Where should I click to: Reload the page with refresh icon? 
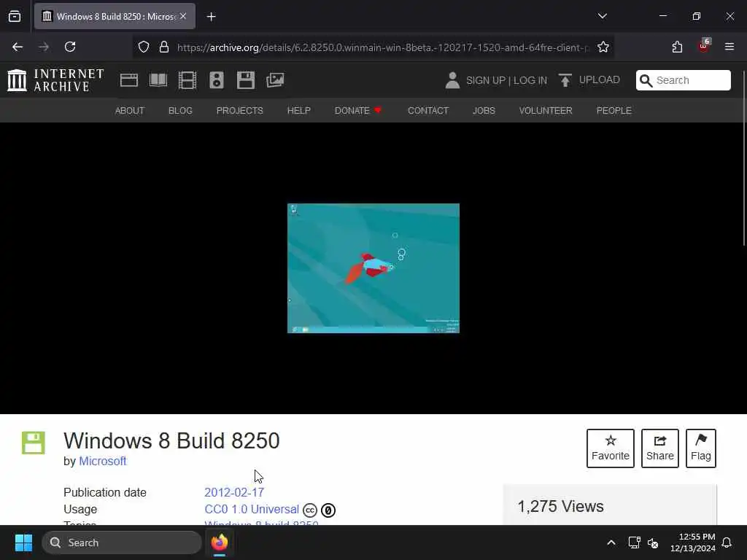tap(70, 47)
